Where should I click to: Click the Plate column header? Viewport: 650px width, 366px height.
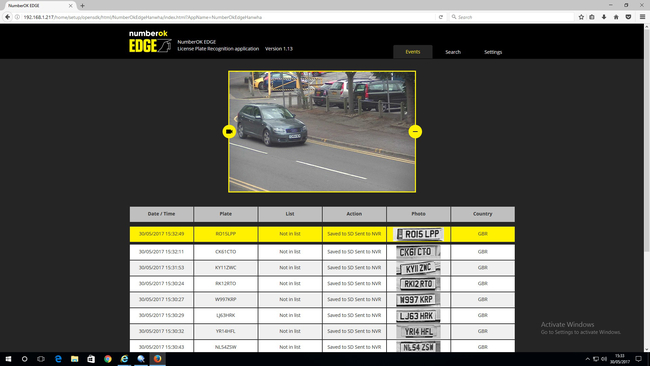pos(226,214)
